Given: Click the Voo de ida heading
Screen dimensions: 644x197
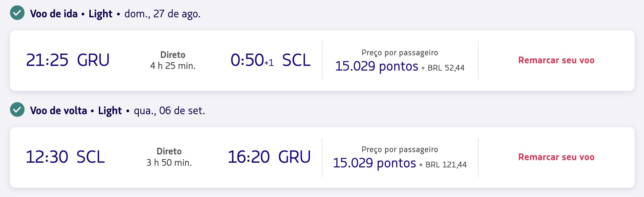Looking at the screenshot, I should (x=54, y=14).
